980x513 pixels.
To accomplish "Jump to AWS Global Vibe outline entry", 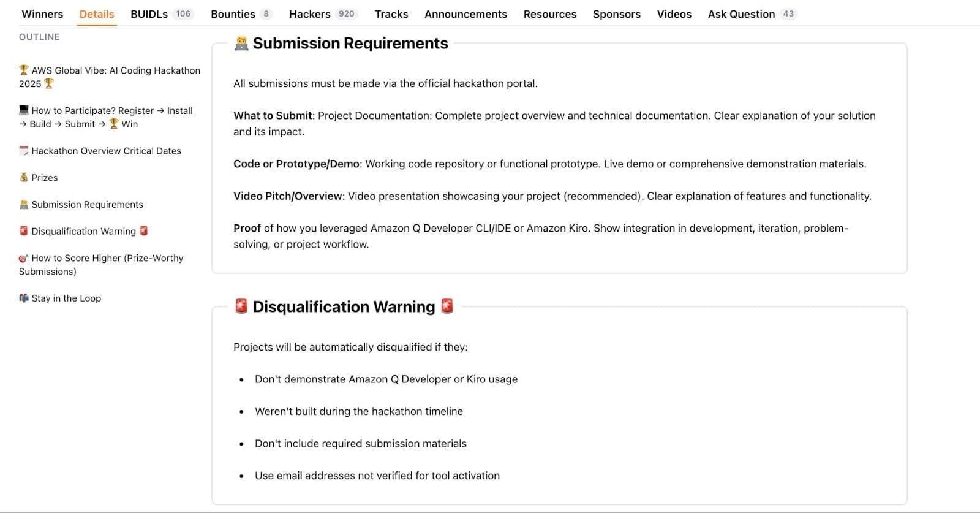I will (110, 77).
